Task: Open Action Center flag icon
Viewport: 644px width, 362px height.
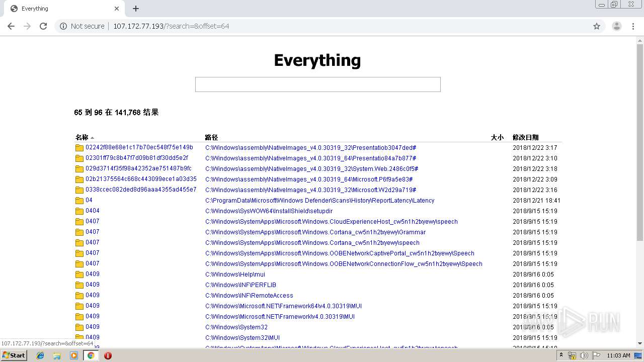Action: coord(596,355)
